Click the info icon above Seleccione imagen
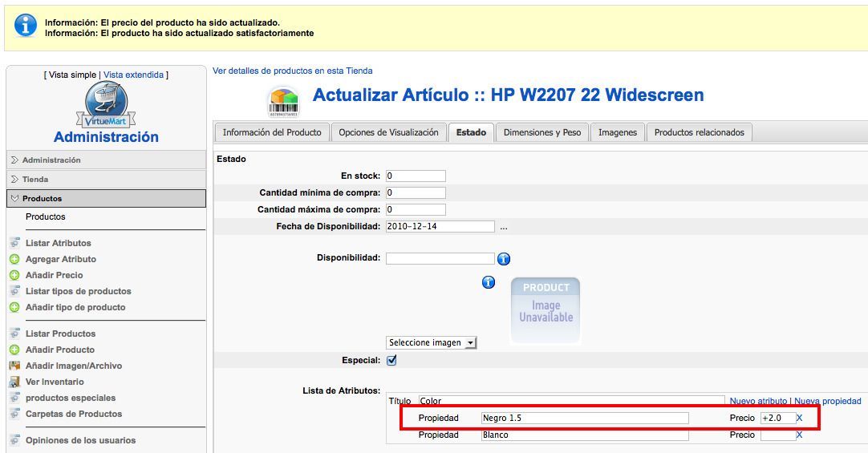Screen dimensions: 868x453 (x=489, y=282)
